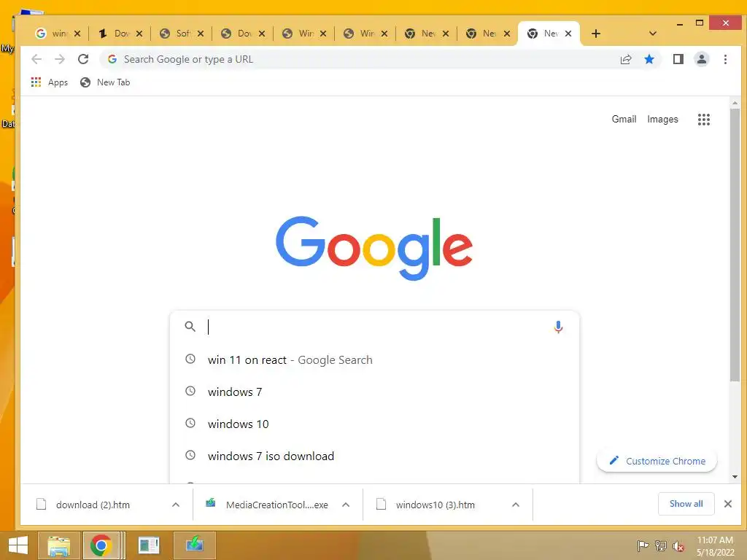Open the installer taskbar app with green arrow
The width and height of the screenshot is (747, 560).
(194, 545)
